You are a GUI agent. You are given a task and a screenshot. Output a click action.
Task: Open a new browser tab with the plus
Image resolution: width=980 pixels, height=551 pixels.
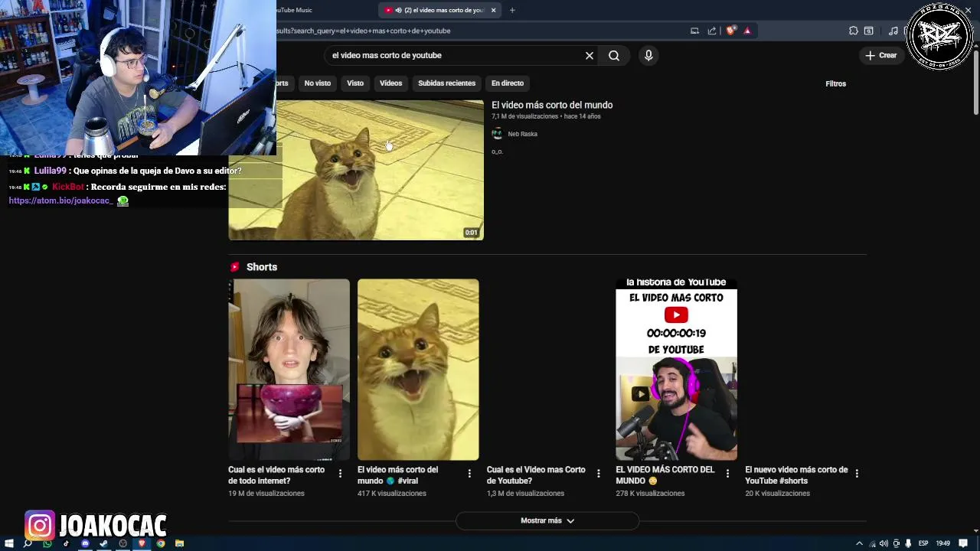click(512, 10)
